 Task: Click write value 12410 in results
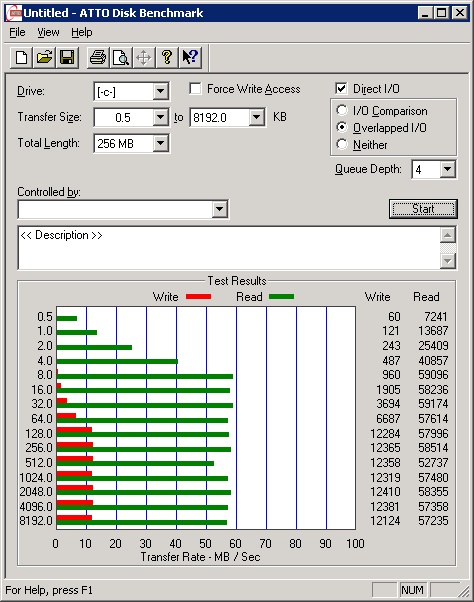(x=385, y=492)
